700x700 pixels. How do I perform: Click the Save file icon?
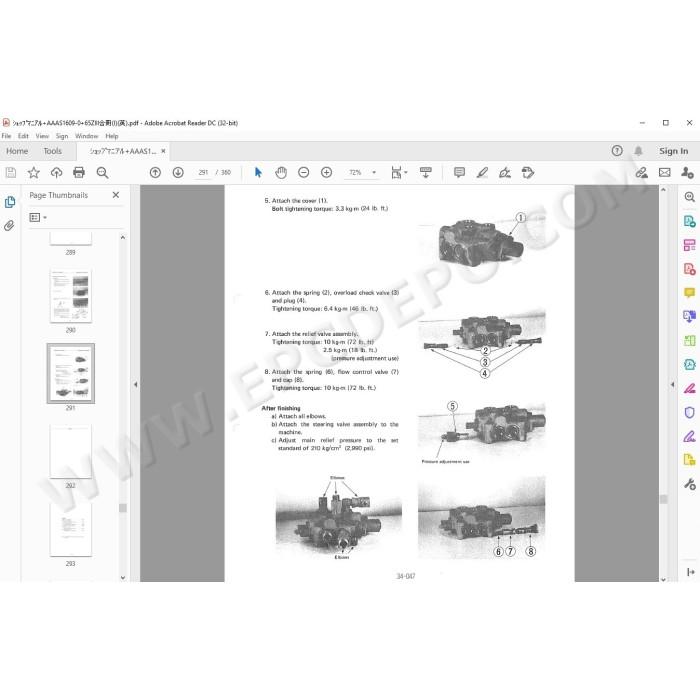tap(11, 172)
